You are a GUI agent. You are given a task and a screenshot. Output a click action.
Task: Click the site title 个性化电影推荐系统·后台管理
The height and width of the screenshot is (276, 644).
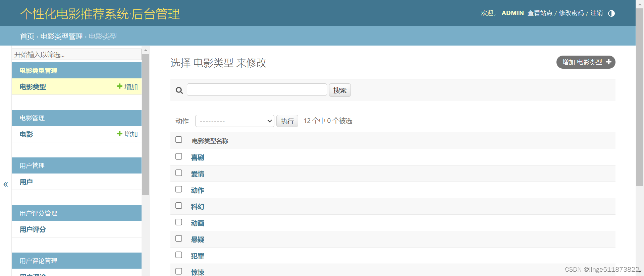100,14
